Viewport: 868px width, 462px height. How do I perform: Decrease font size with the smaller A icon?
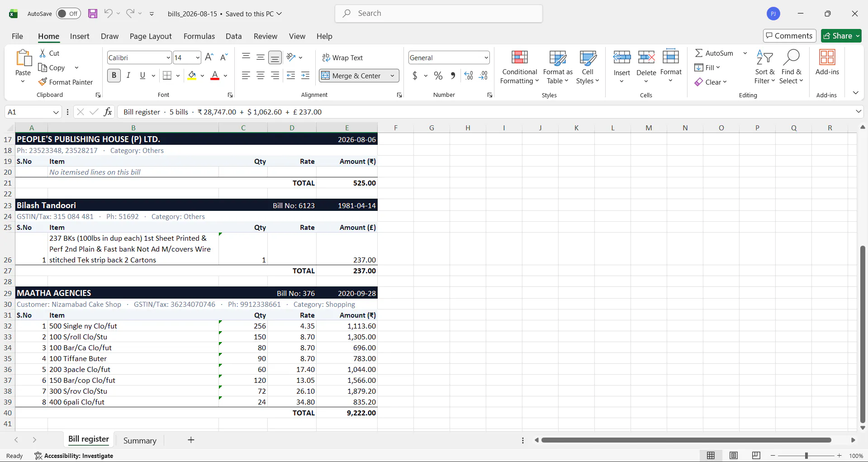224,57
